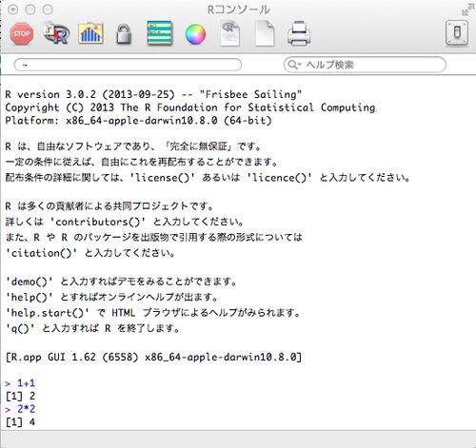Click the full-screen arrows in title bar

(466, 10)
